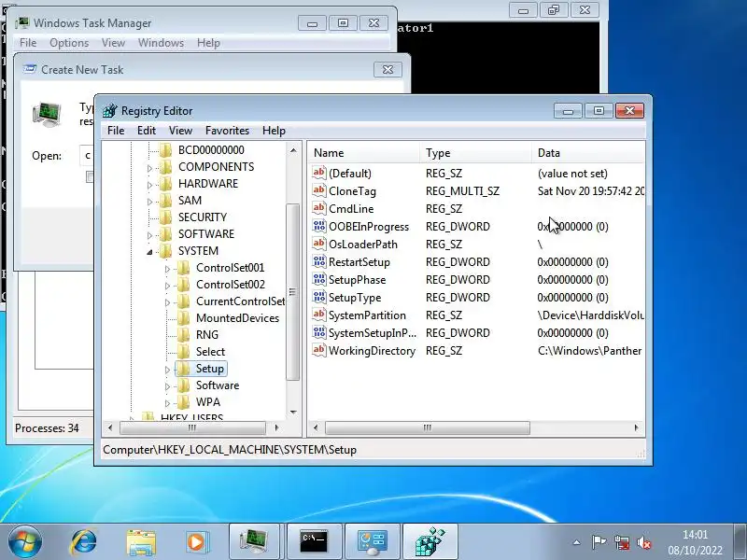Screen dimensions: 747x560
Task: Click the values pane horizontal scrollbar thumb
Action: point(428,427)
